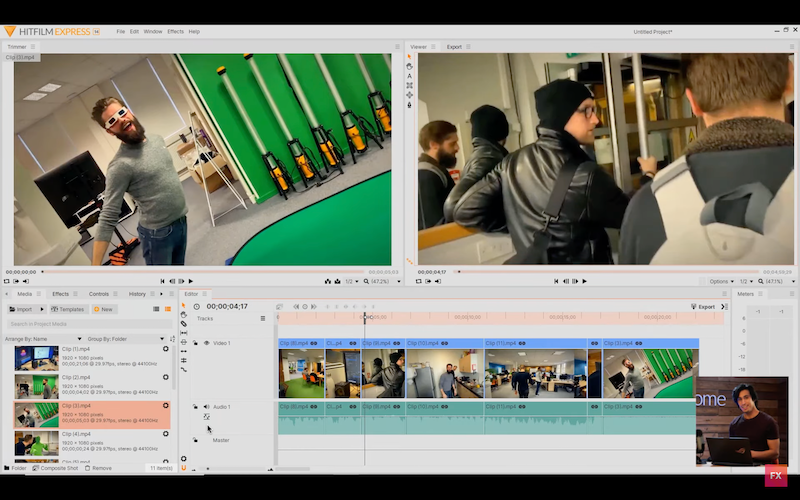800x500 pixels.
Task: Open Trimmer resolution 1/2 dropdown
Action: [x=352, y=281]
